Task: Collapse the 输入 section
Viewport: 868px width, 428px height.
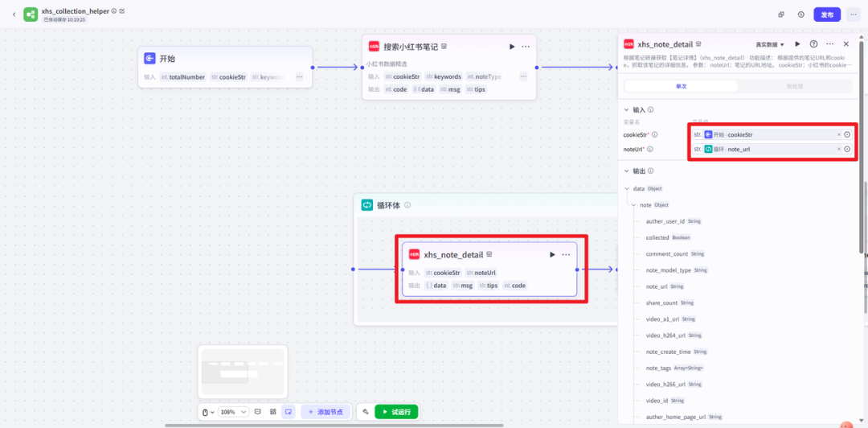Action: pyautogui.click(x=627, y=109)
